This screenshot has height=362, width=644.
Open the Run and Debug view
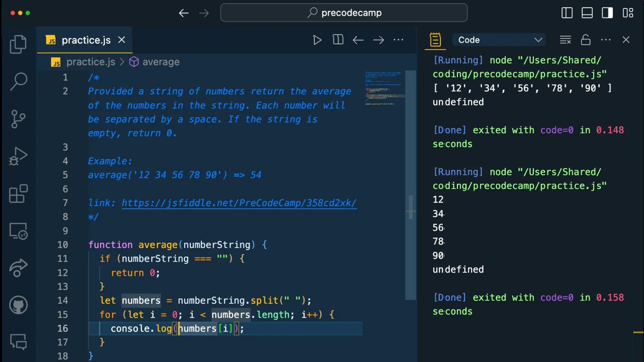18,156
